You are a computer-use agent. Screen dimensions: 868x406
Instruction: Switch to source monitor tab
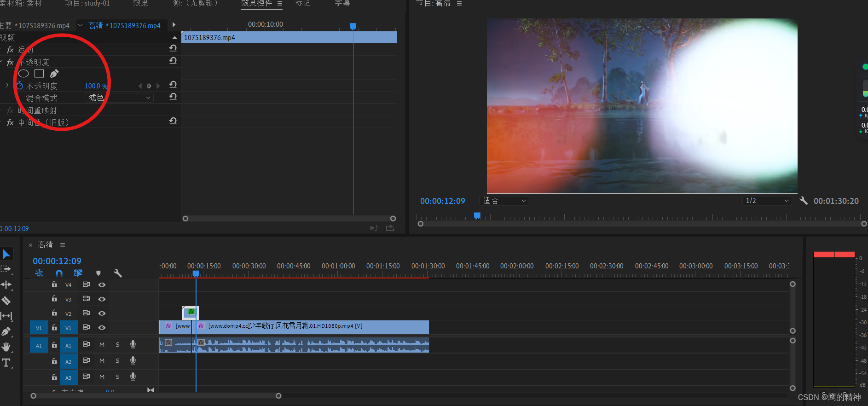pyautogui.click(x=195, y=3)
